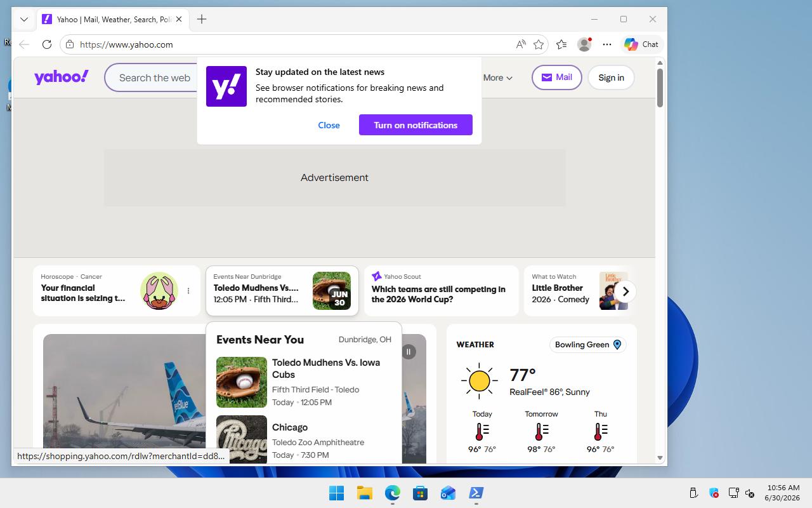Pause the news slideshow
Image resolution: width=812 pixels, height=508 pixels.
409,352
